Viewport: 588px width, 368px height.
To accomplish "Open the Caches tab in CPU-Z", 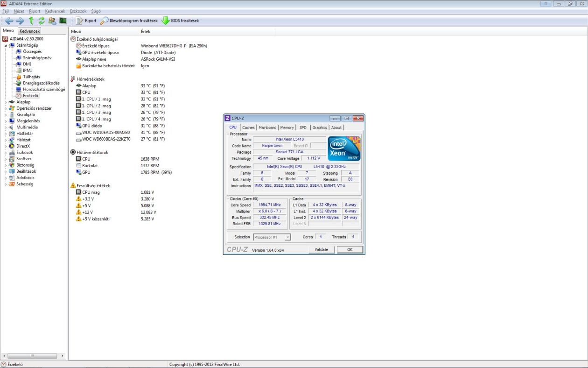I will (248, 127).
